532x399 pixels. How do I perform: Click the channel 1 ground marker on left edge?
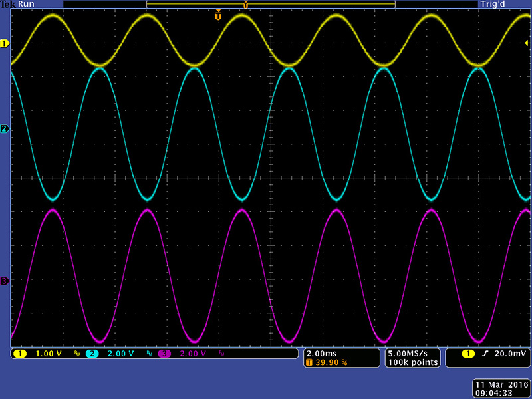[x=5, y=43]
